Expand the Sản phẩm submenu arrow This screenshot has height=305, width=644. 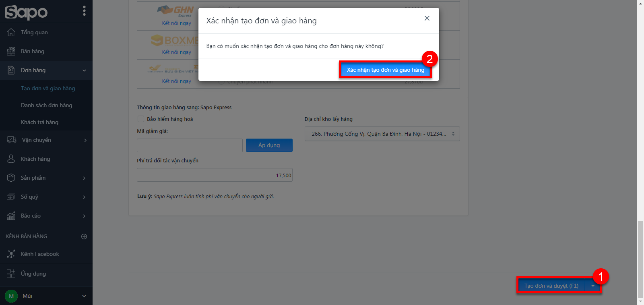(x=84, y=178)
